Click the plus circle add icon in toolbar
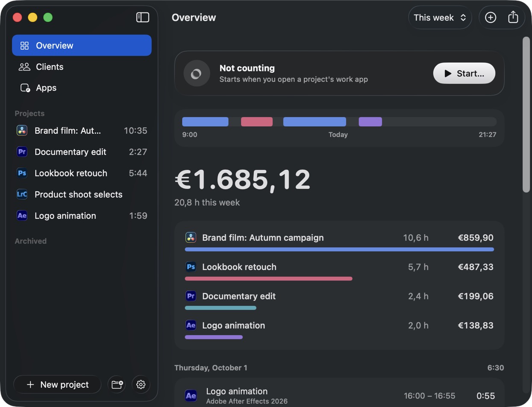 click(491, 18)
